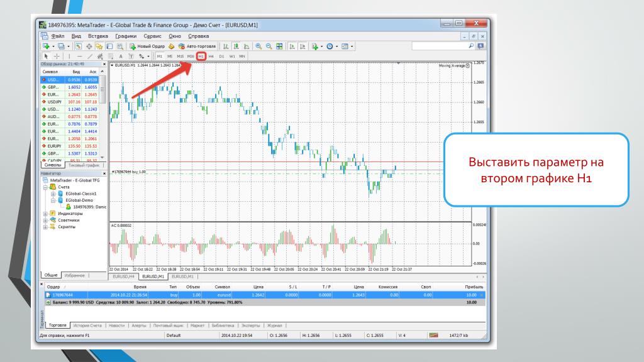Toggle the Terminal panel icon
The width and height of the screenshot is (644, 362).
tap(109, 47)
